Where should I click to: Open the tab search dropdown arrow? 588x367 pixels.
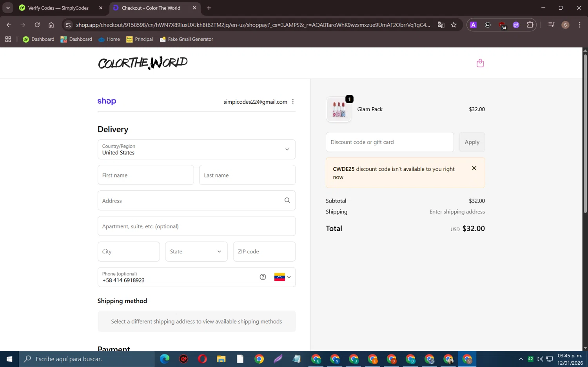click(8, 8)
